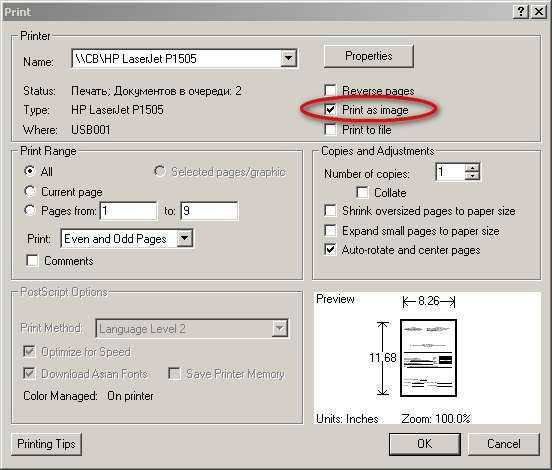Click the help question mark icon

521,12
